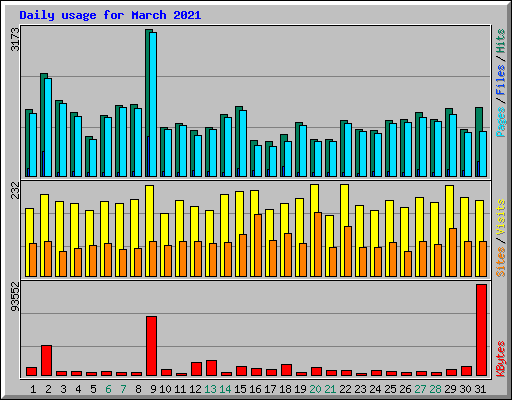Viewport: 512px width, 400px height.
Task: Click the green day 21 x-axis label
Action: (330, 389)
